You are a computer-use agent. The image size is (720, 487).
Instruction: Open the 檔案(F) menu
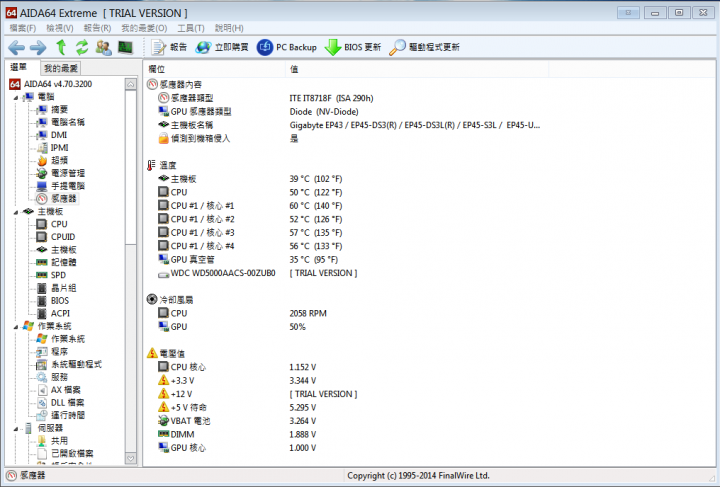[22, 28]
